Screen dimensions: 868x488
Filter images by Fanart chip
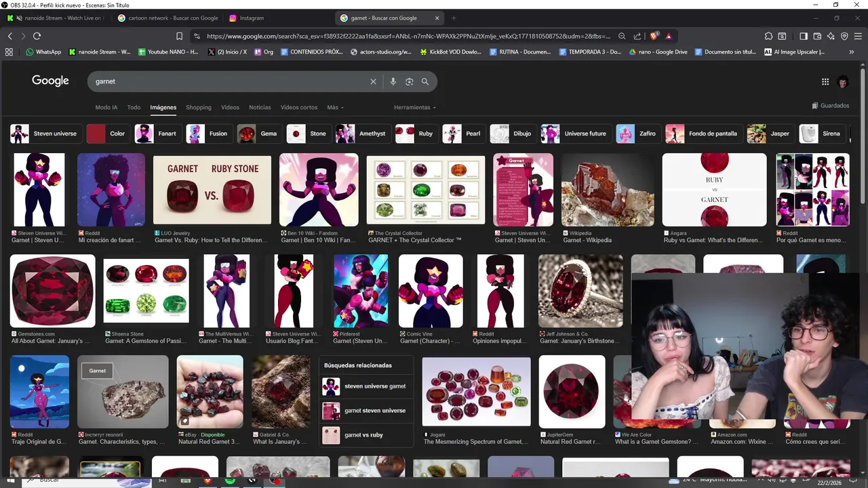(x=158, y=134)
